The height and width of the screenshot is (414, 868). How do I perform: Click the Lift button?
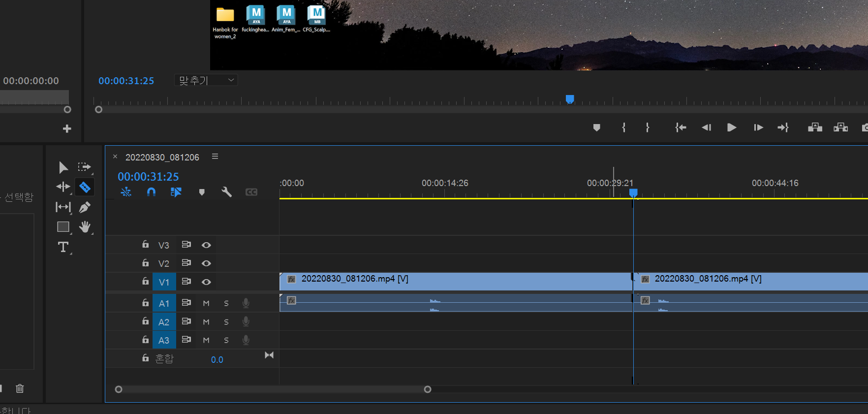coord(815,127)
